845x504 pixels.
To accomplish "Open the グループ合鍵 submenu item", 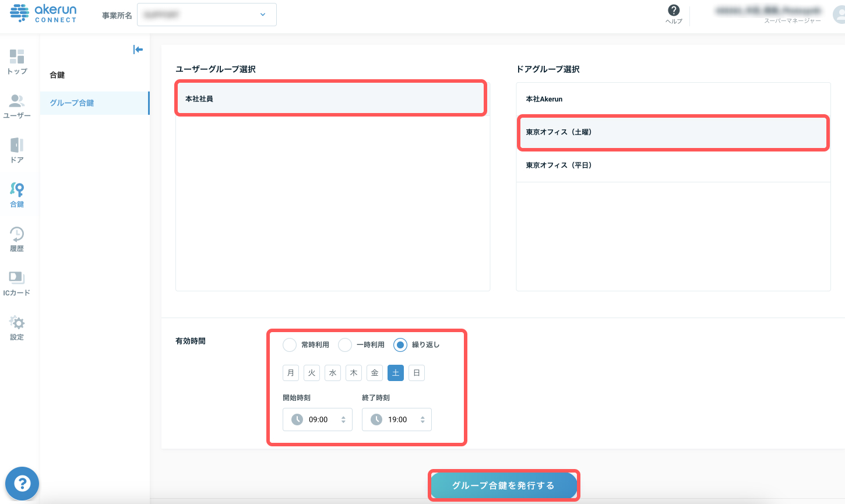I will click(x=94, y=103).
